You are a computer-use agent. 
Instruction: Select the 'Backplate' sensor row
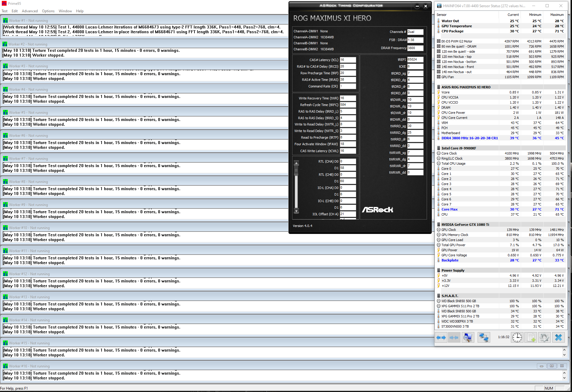tap(500, 260)
